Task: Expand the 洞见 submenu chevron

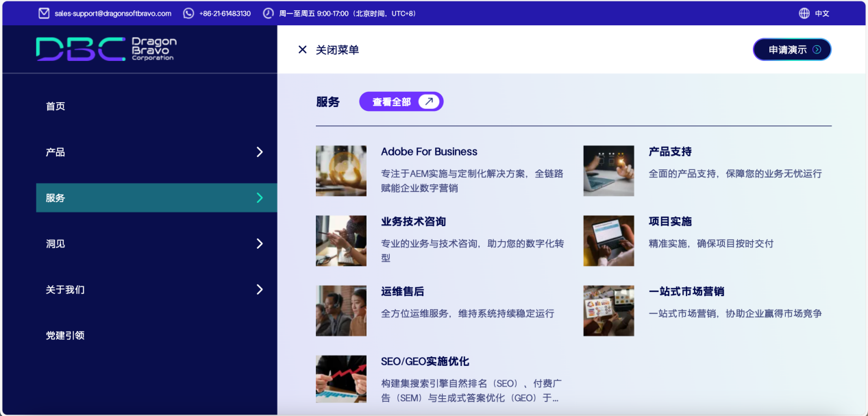Action: (x=259, y=243)
